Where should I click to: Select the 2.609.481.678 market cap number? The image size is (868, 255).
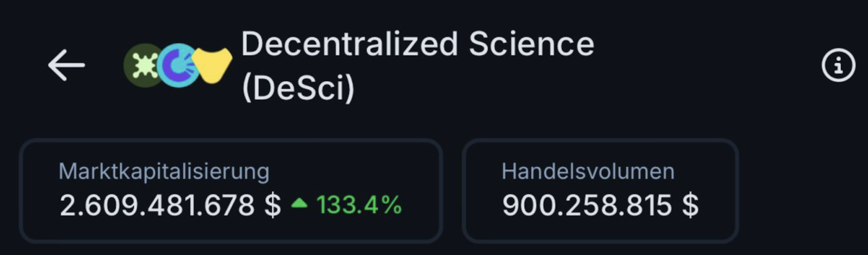157,205
